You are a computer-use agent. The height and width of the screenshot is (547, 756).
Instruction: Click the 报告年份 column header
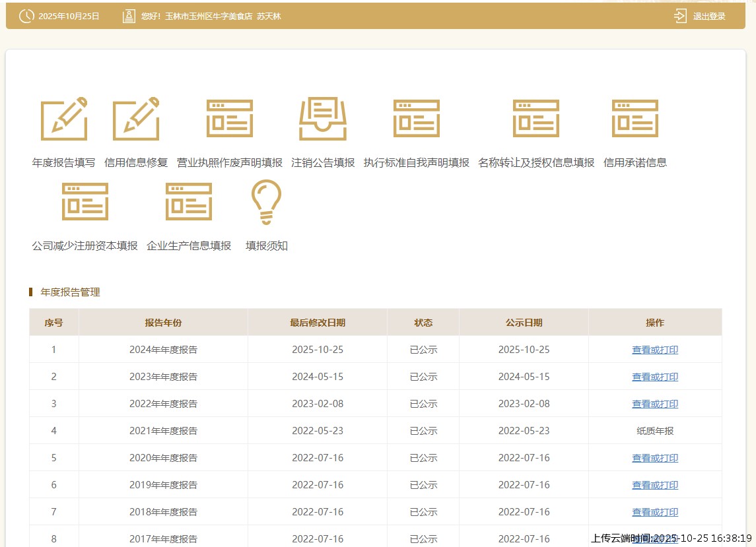click(163, 323)
